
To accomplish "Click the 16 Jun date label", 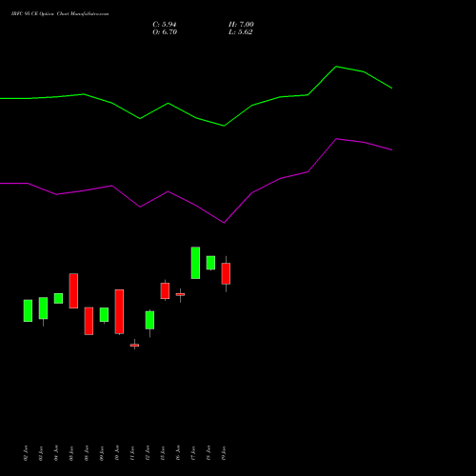I will coord(178,453).
